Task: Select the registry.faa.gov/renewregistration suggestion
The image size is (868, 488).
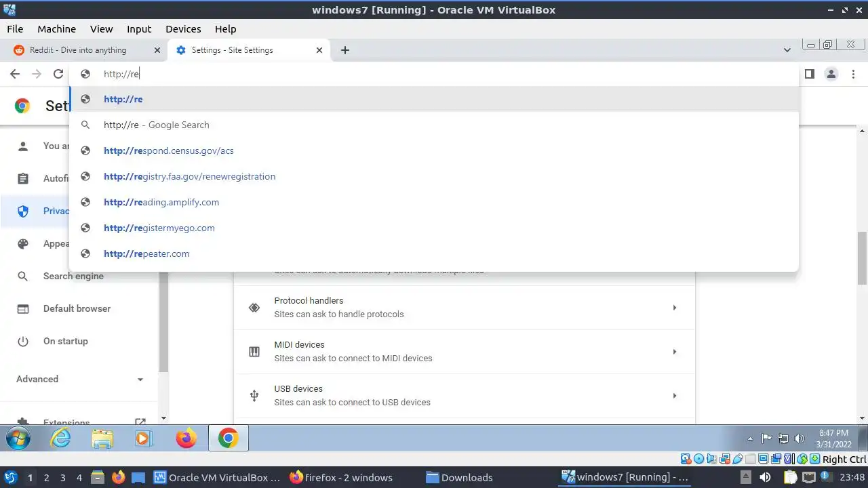Action: (434, 176)
